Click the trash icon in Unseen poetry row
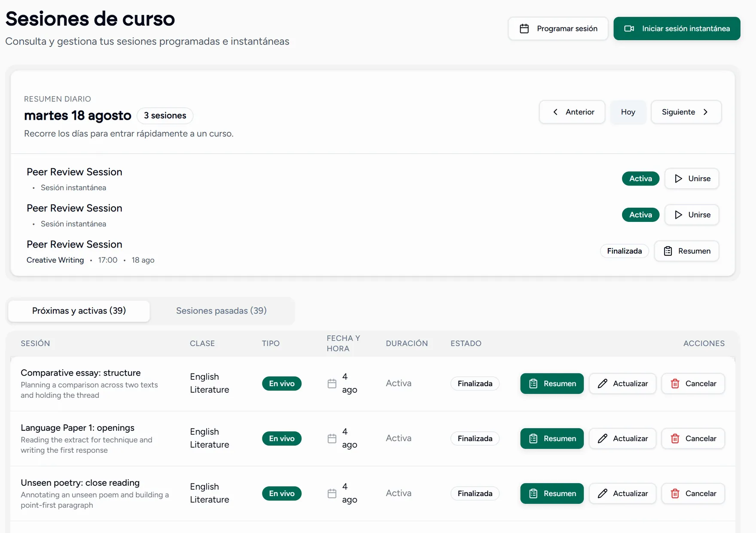The height and width of the screenshot is (533, 756). (x=675, y=494)
